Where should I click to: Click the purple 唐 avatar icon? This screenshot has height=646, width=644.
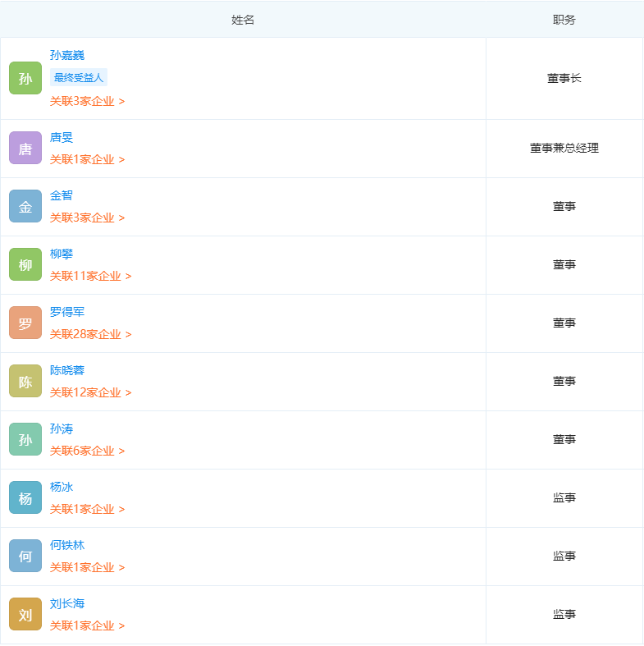25,148
